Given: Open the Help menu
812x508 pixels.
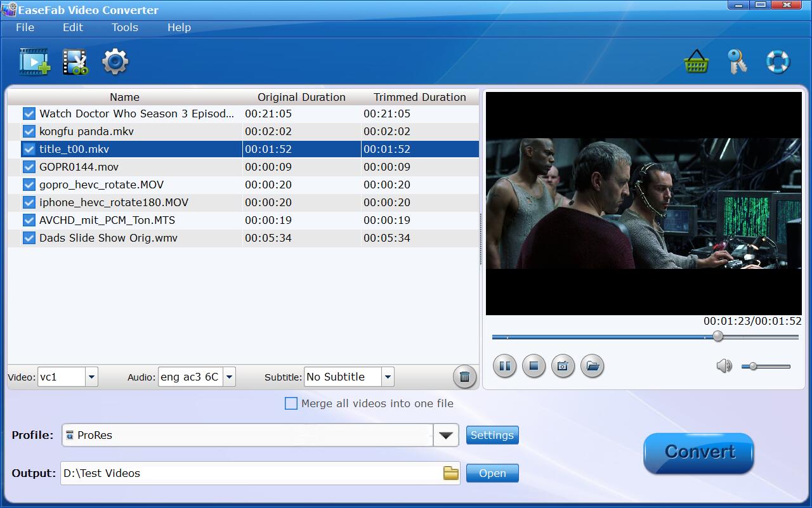Looking at the screenshot, I should point(179,27).
